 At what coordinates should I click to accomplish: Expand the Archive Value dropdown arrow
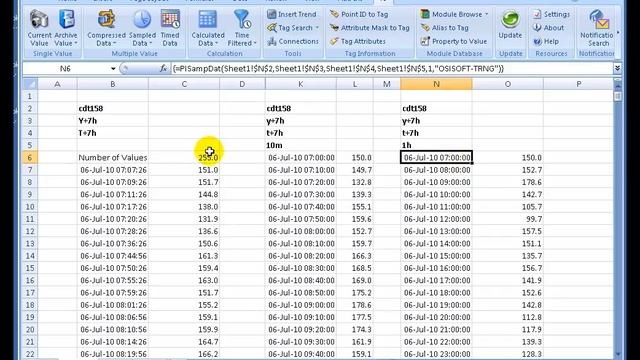76,43
